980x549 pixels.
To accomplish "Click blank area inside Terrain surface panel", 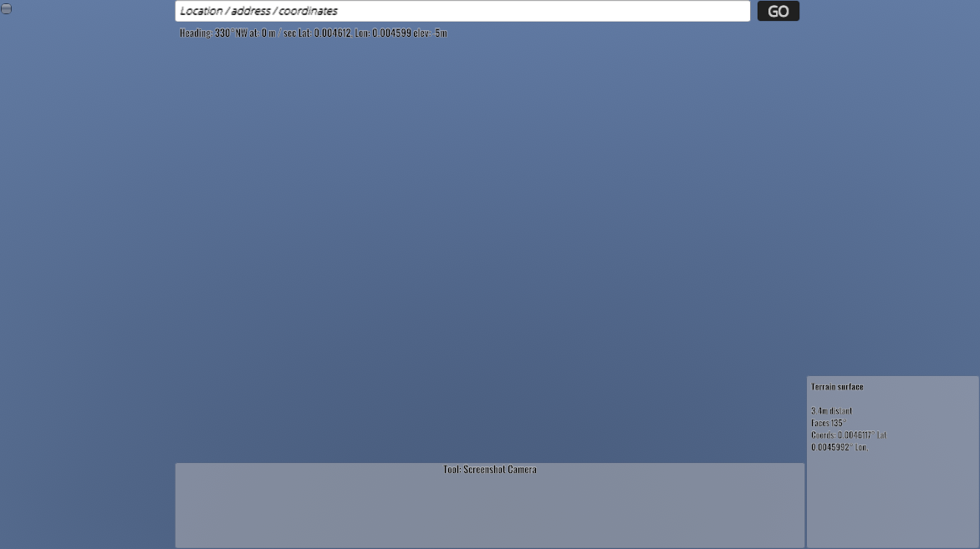I will [x=891, y=501].
